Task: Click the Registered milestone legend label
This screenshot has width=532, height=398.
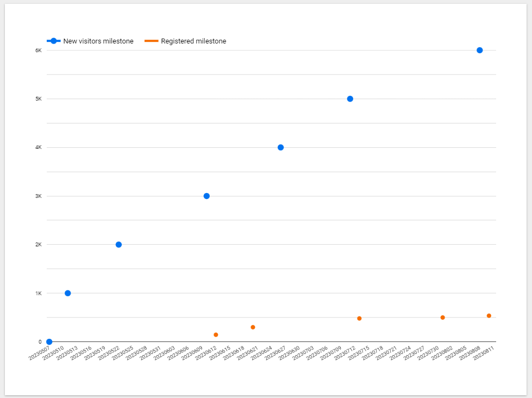Action: coord(193,41)
